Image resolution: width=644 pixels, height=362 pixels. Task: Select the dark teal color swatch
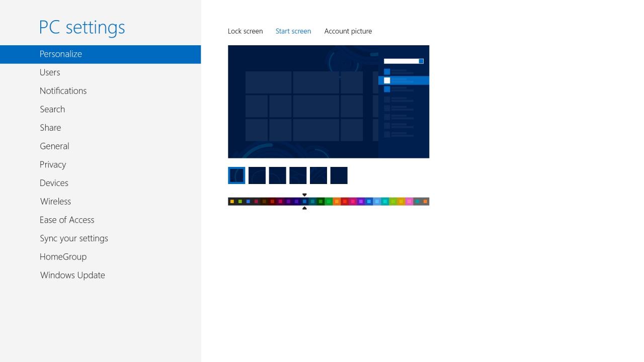tap(312, 202)
